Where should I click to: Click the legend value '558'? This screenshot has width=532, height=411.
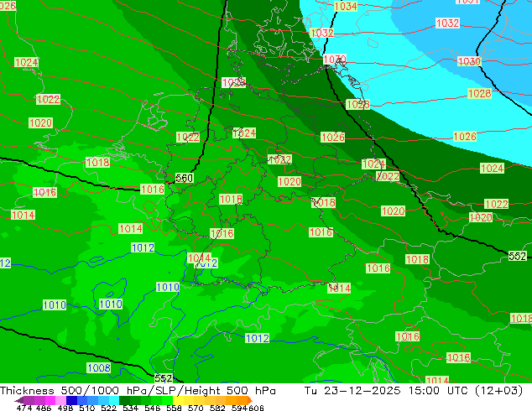pyautogui.click(x=174, y=408)
